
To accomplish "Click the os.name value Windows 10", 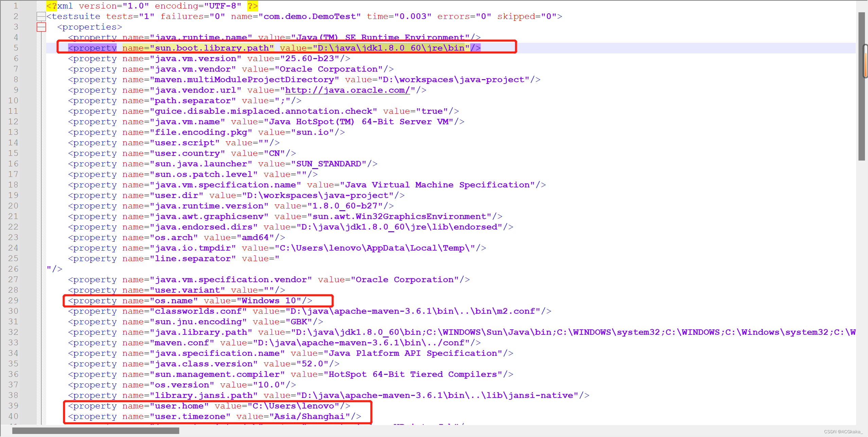I will point(269,301).
